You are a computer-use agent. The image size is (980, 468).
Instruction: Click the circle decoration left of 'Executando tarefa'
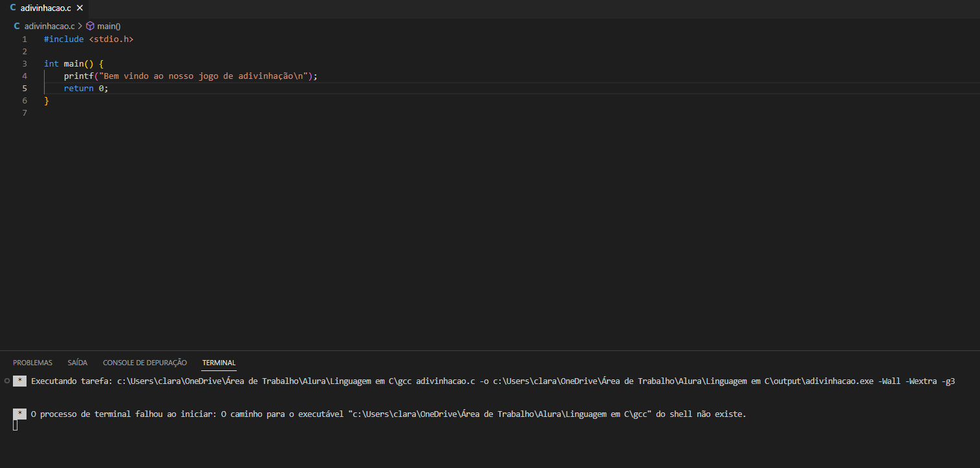6,381
